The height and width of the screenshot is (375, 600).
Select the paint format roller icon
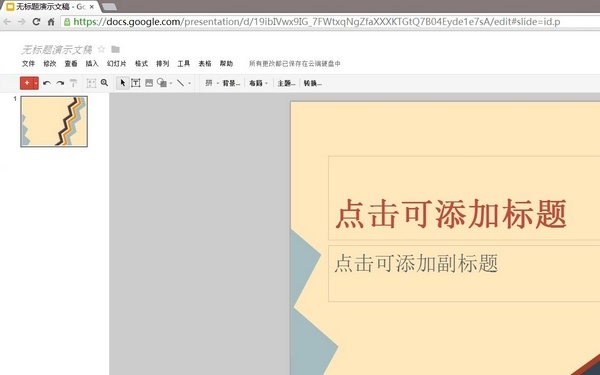(x=73, y=83)
